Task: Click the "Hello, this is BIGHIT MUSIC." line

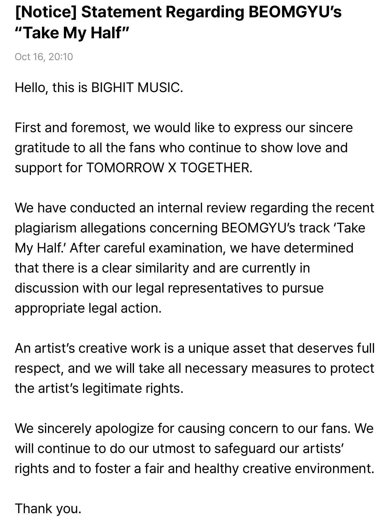Action: (99, 88)
